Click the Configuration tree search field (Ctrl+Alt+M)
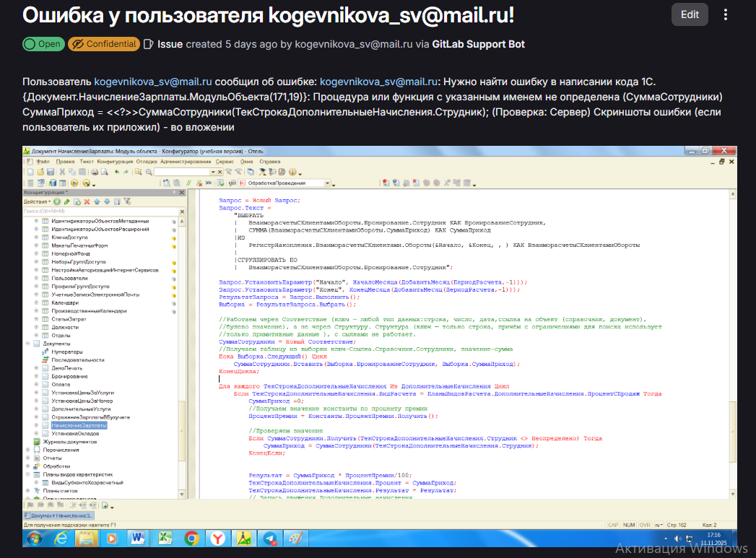Screen dimensions: 756x558 tap(100, 211)
